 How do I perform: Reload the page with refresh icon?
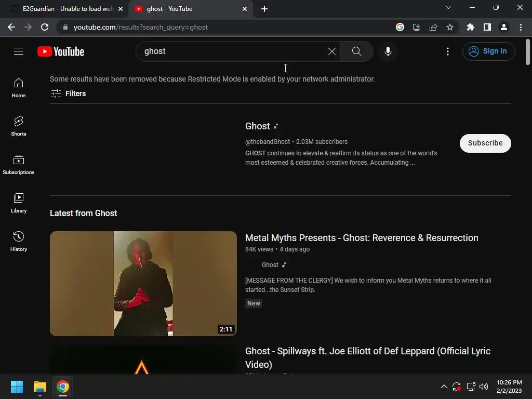45,27
